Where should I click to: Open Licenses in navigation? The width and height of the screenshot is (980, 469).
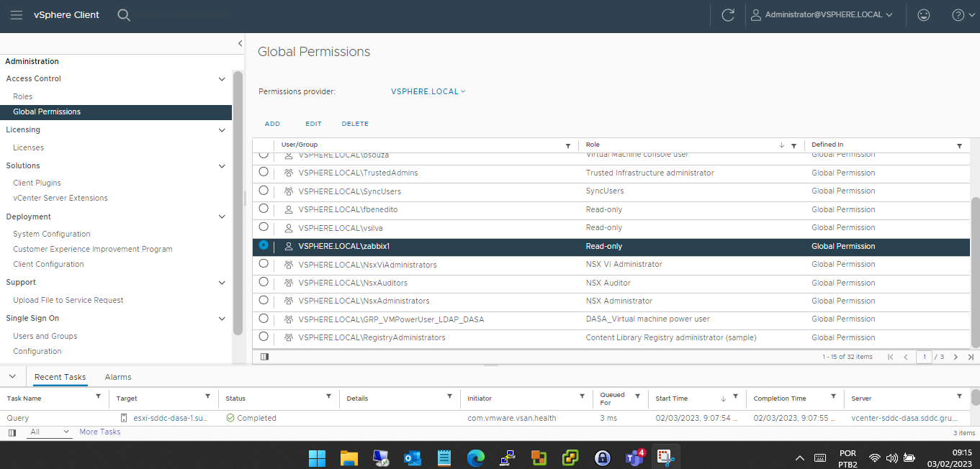pos(29,147)
